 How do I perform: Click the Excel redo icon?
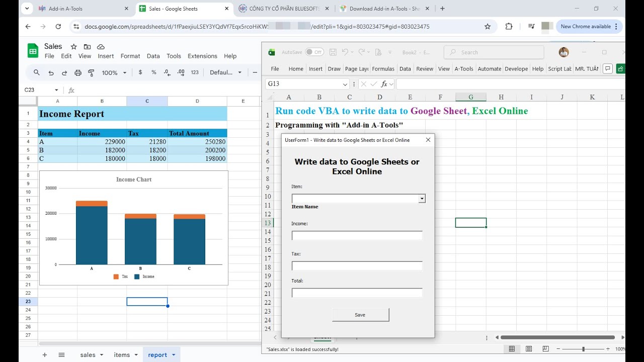[361, 52]
